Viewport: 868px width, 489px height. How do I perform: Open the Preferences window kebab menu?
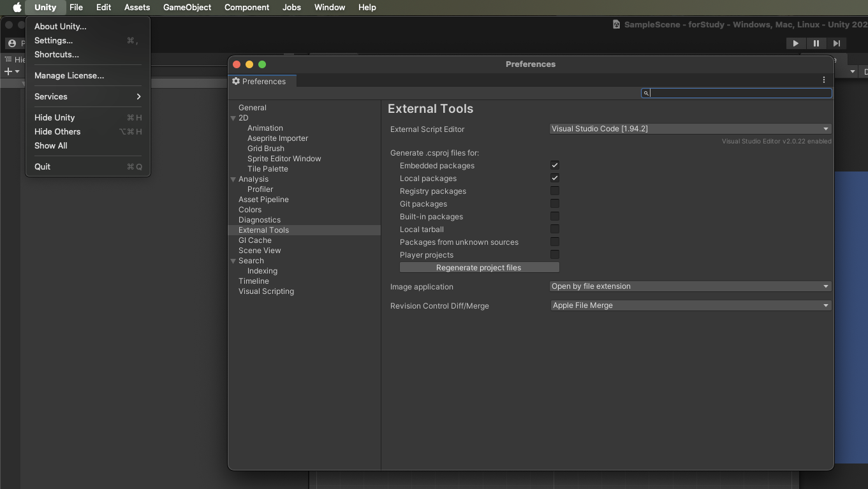tap(824, 80)
